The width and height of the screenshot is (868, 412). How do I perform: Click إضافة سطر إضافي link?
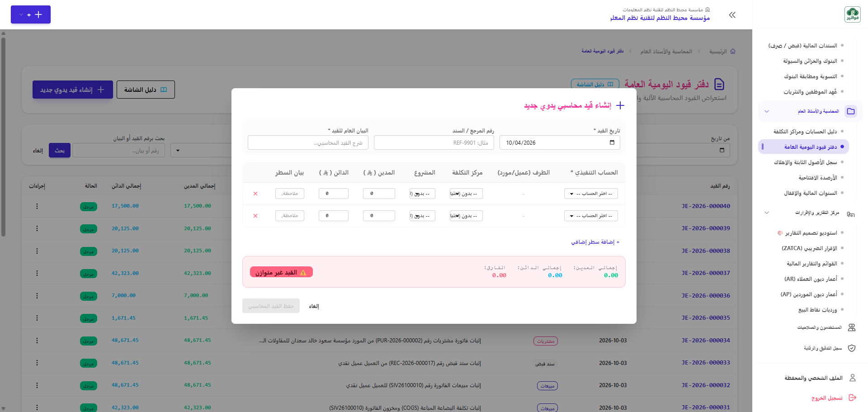[595, 242]
